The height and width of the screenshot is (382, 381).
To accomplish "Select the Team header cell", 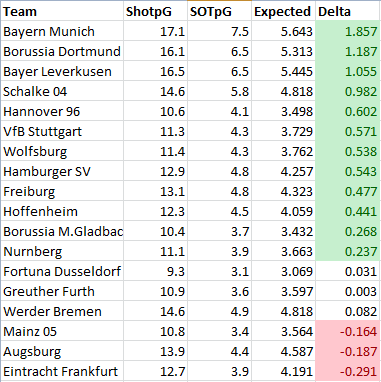I will (x=62, y=11).
